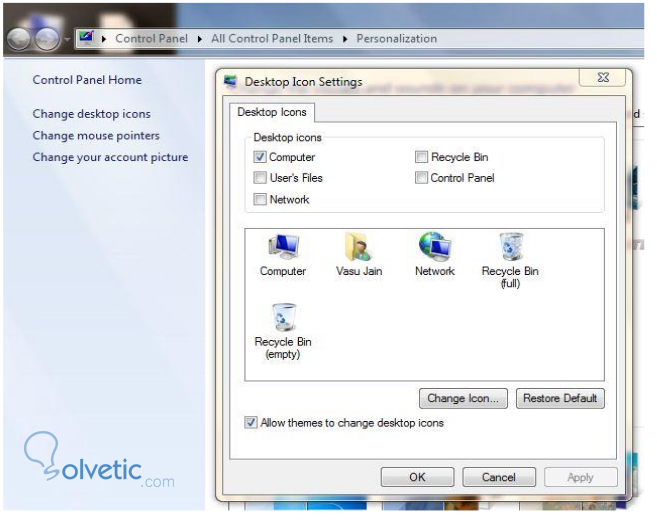
Task: Click the Forward navigation arrow button
Action: pyautogui.click(x=47, y=39)
